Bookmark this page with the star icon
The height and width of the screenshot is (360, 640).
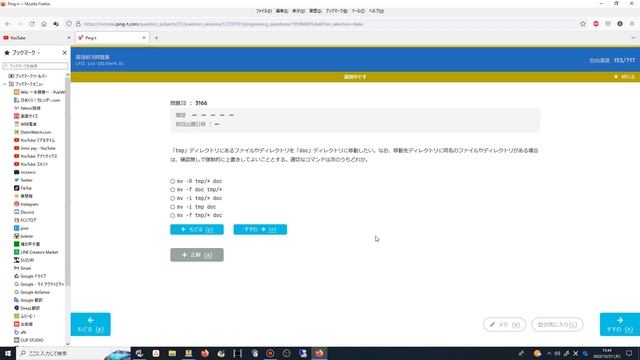583,24
